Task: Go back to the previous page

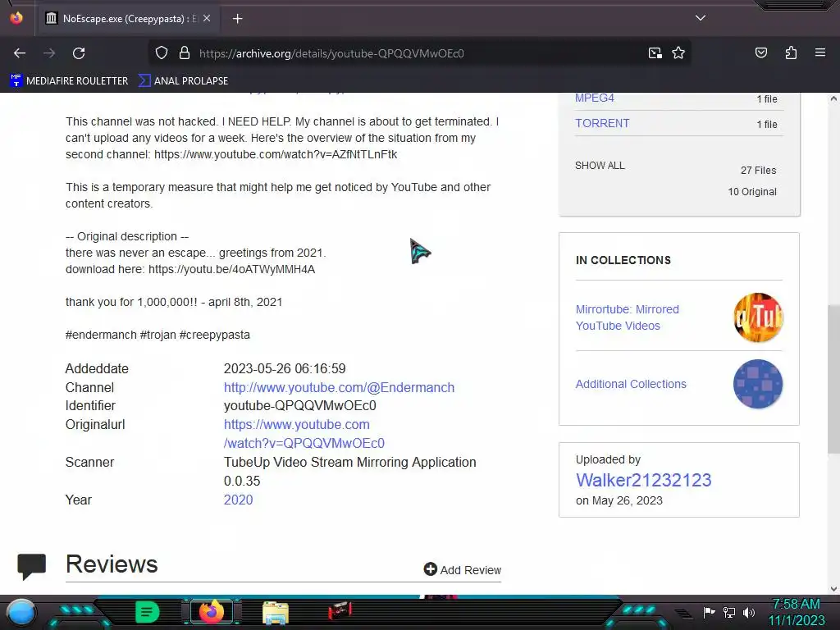Action: coord(20,53)
